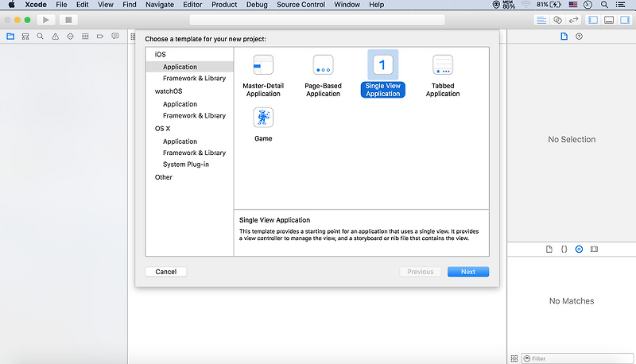Open the Symbol navigator
The width and height of the screenshot is (636, 364).
25,37
